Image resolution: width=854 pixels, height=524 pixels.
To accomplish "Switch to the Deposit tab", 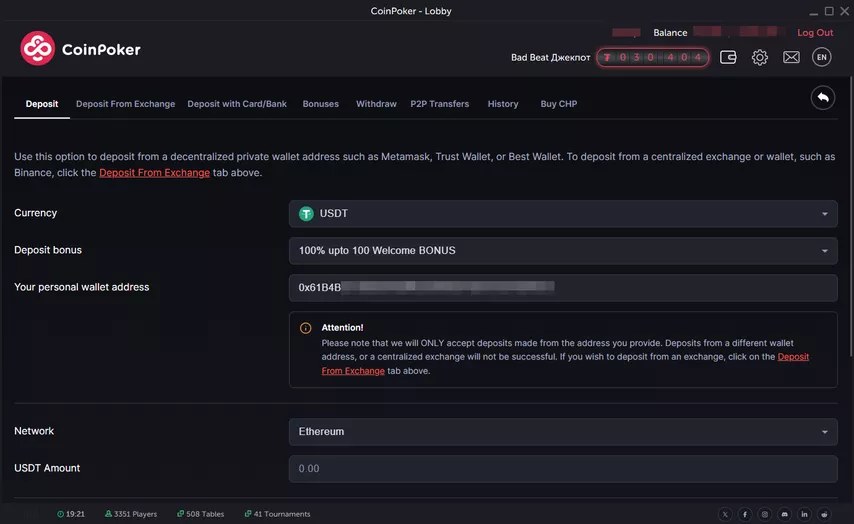I will pyautogui.click(x=42, y=103).
